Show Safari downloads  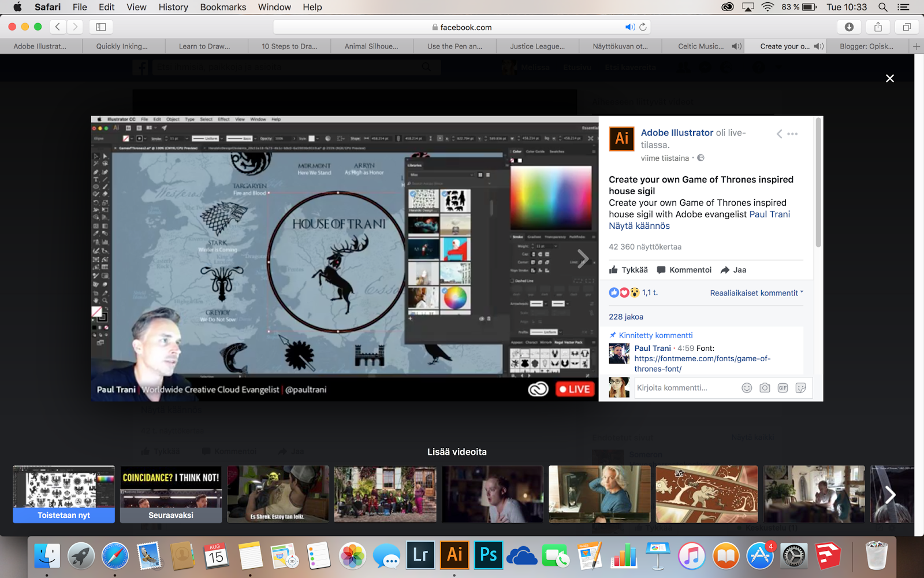[849, 27]
